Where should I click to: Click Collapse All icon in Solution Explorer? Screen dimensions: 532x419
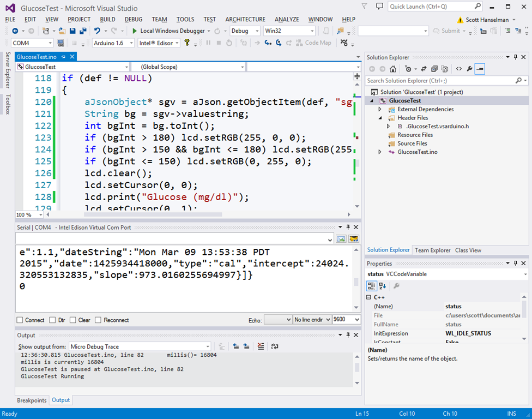pos(434,69)
